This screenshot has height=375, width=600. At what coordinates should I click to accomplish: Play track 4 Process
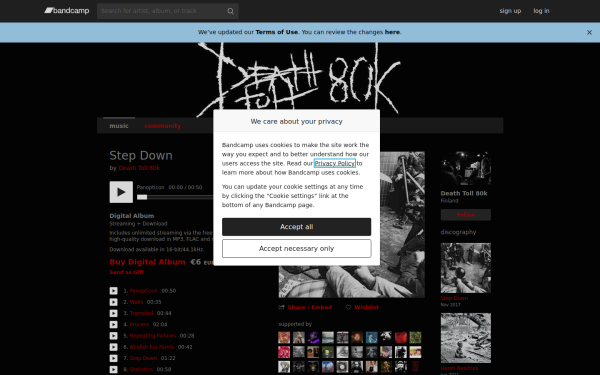tap(114, 324)
